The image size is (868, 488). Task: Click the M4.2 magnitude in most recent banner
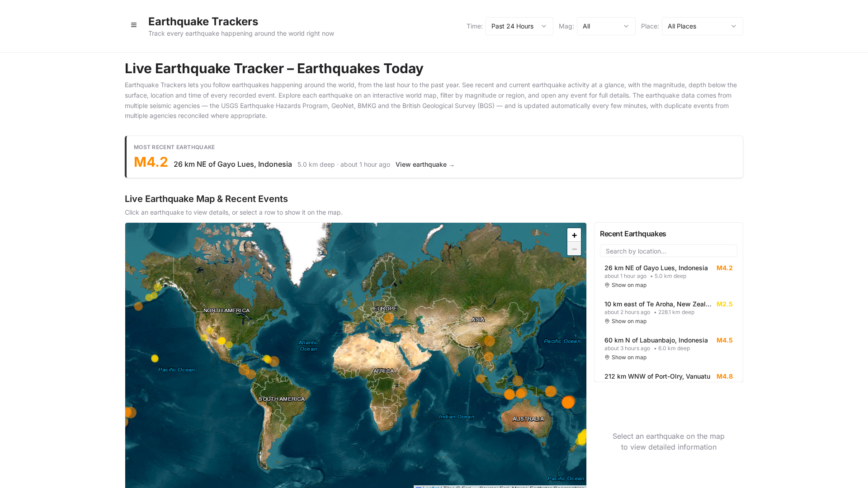[x=151, y=162]
